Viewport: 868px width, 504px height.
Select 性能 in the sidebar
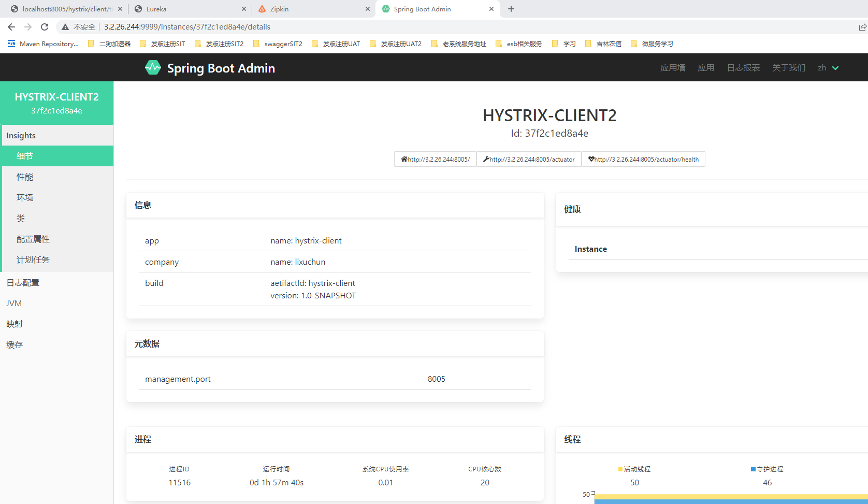point(57,177)
